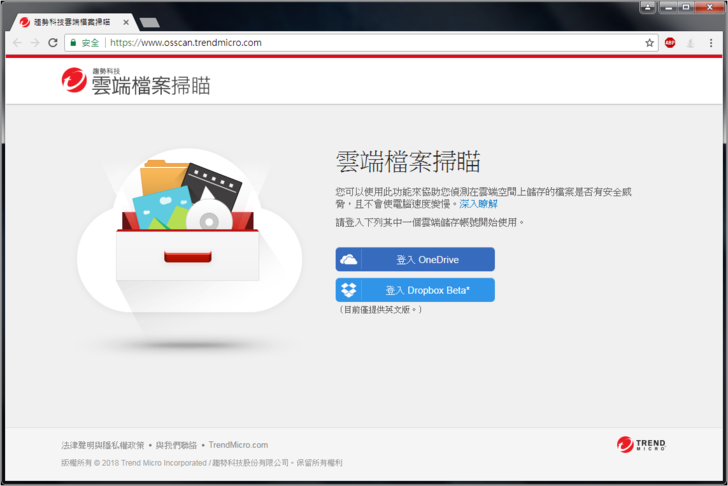728x486 pixels.
Task: Bookmark this page with the star icon
Action: pos(649,43)
